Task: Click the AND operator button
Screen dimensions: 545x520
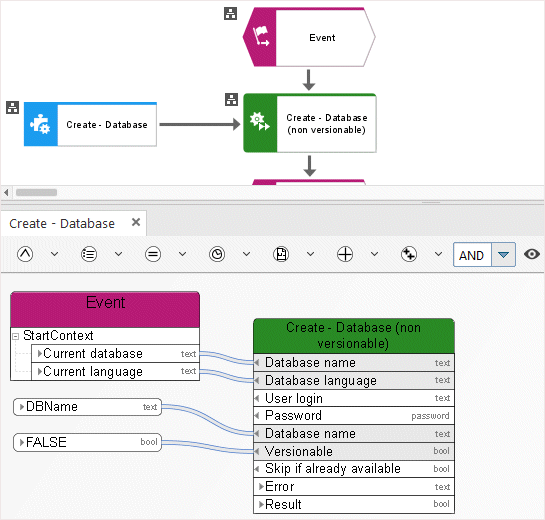Action: coord(472,255)
